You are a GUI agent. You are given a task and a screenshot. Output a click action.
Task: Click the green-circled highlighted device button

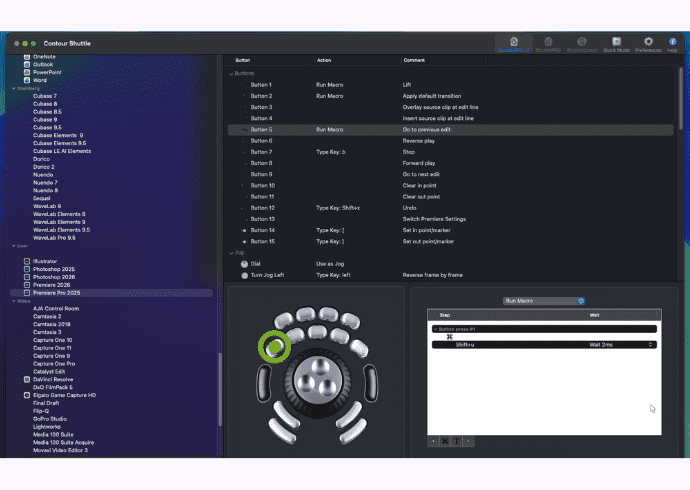(275, 347)
